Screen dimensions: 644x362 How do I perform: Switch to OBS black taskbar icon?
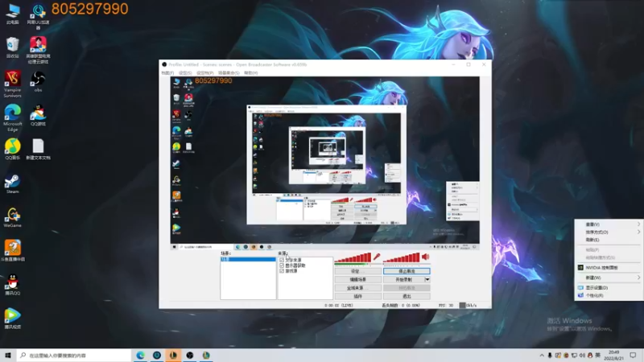click(190, 355)
